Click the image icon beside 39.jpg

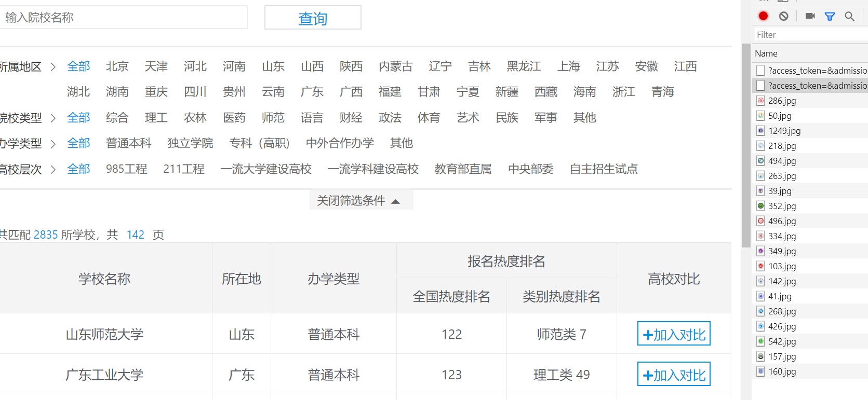tap(760, 191)
